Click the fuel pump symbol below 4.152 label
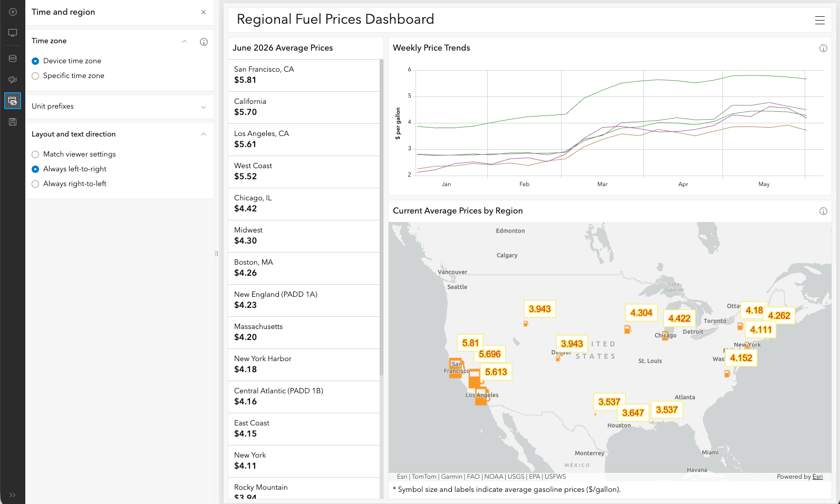Screen dimensions: 840x504 pos(727,374)
